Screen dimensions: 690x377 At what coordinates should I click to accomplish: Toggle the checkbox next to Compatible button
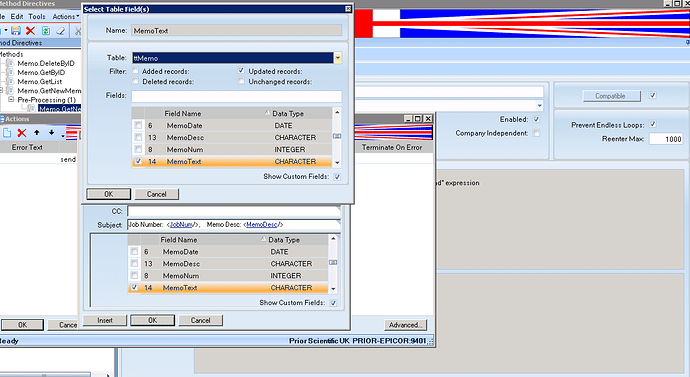coord(653,95)
